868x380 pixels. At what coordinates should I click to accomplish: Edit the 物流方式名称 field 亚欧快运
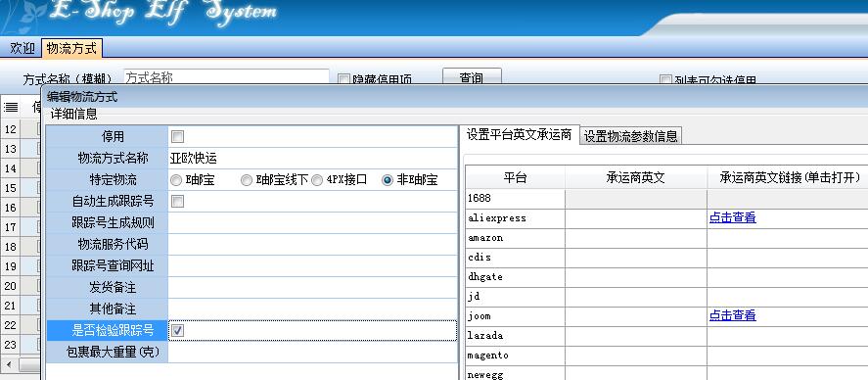tap(312, 159)
